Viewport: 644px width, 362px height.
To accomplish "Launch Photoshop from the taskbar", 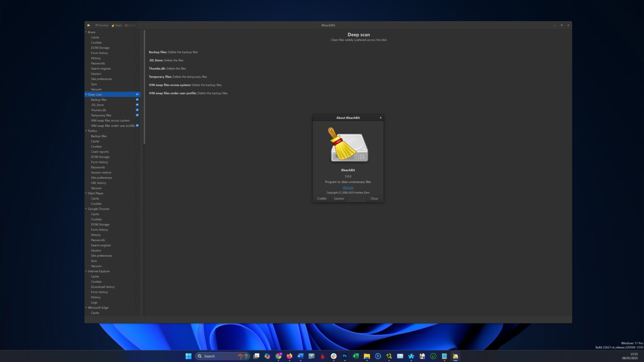I will tap(344, 356).
